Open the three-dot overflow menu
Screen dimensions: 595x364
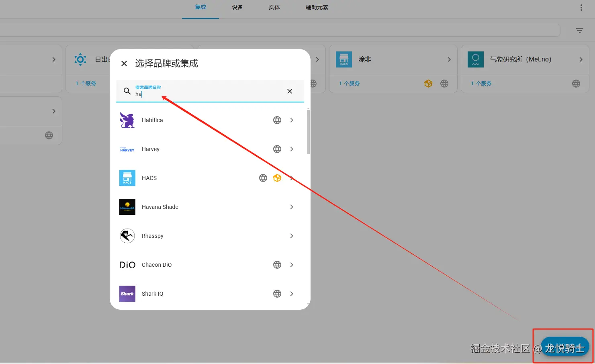[x=581, y=8]
